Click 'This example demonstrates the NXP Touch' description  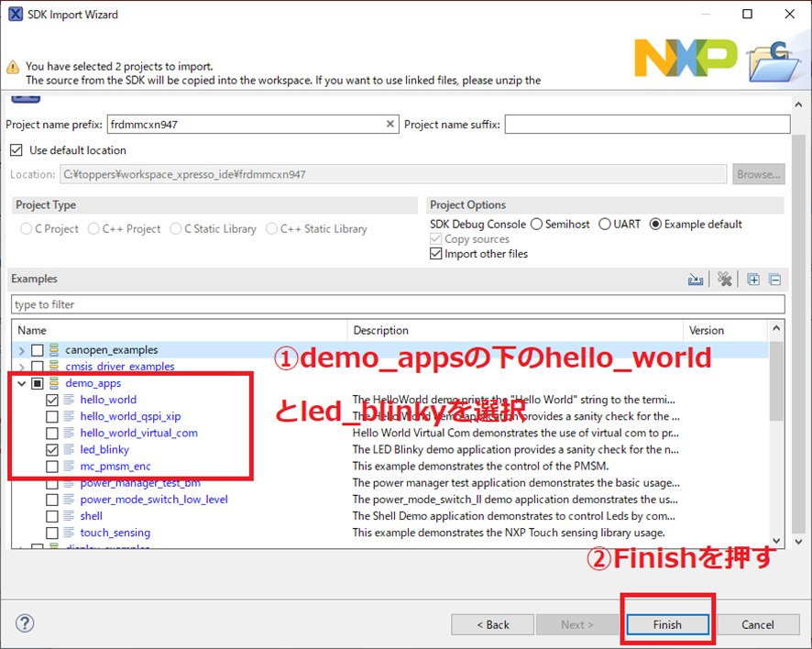coord(509,533)
